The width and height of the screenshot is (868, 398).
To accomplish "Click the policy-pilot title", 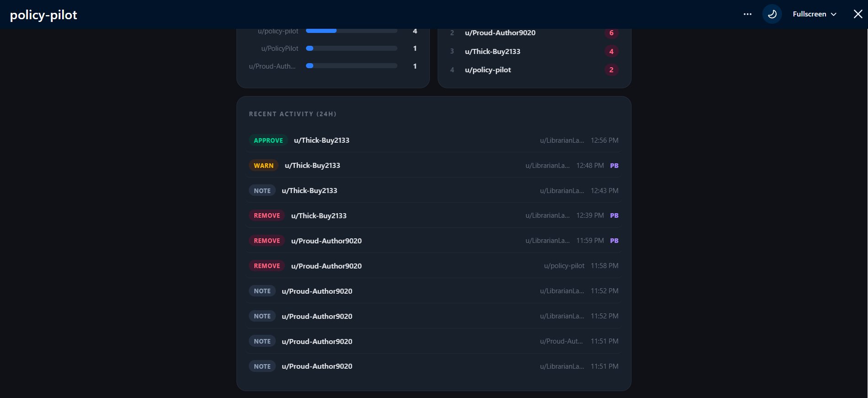I will (43, 15).
